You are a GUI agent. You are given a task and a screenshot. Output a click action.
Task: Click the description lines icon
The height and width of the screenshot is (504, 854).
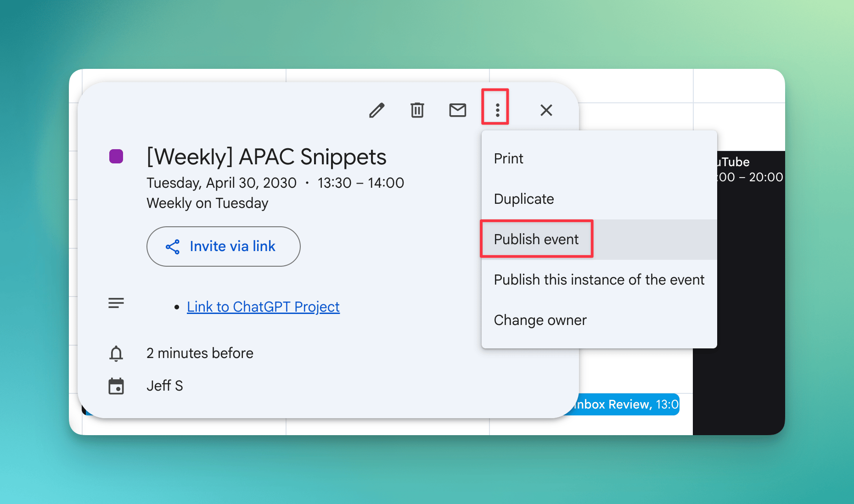(x=116, y=303)
